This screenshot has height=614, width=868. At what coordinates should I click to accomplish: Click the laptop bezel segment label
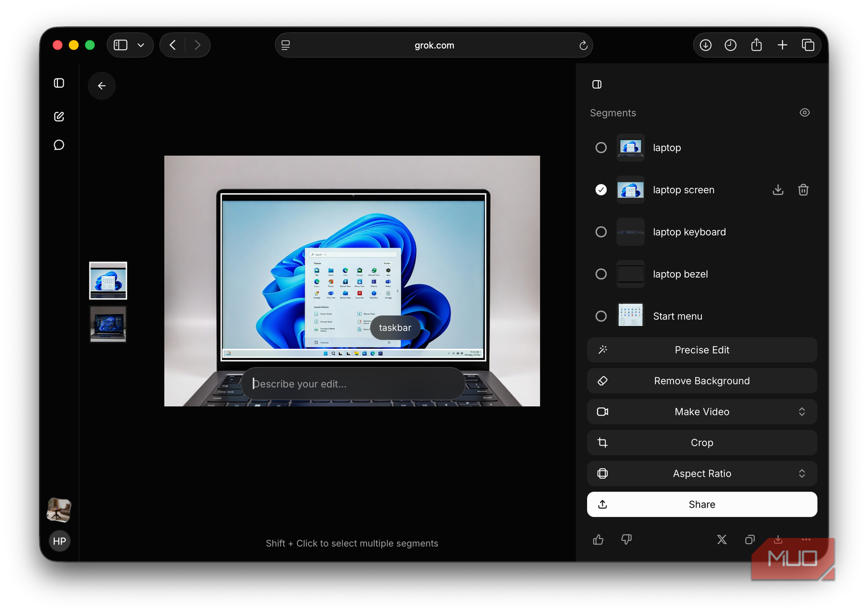click(680, 274)
